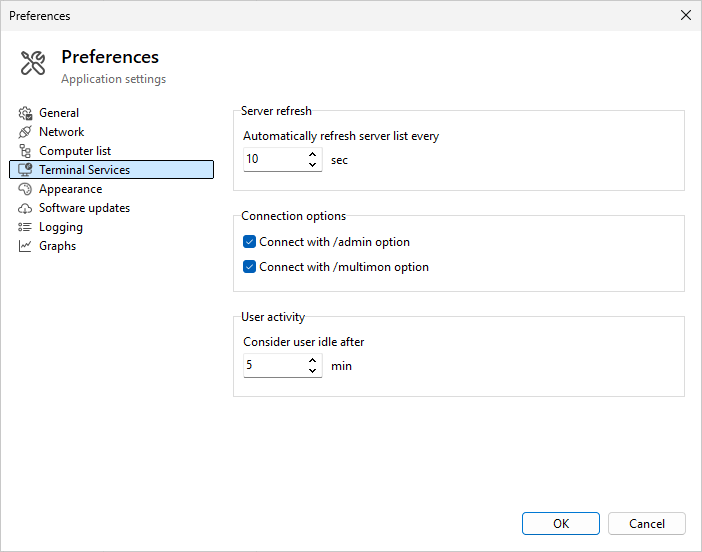Increase server refresh interval with up arrow
The width and height of the screenshot is (702, 552).
pyautogui.click(x=313, y=154)
